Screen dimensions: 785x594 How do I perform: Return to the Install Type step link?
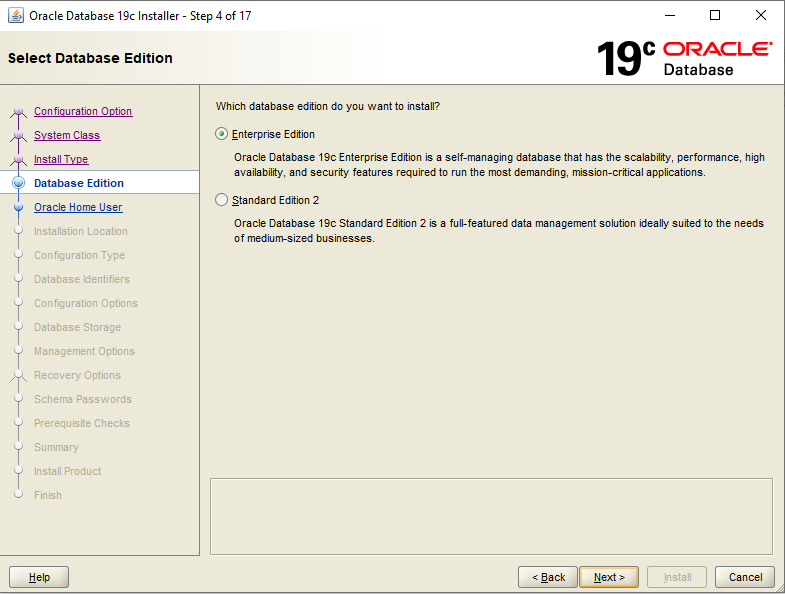pyautogui.click(x=61, y=159)
